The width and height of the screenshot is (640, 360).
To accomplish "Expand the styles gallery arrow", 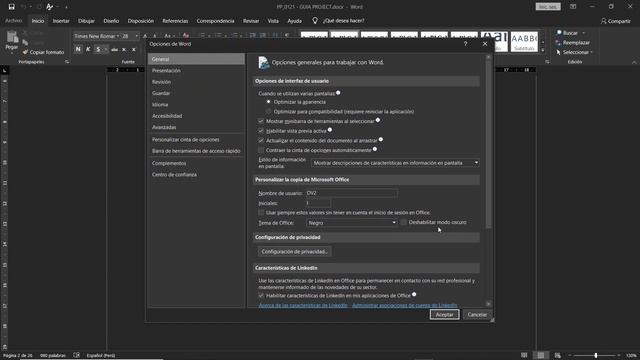I will (543, 50).
